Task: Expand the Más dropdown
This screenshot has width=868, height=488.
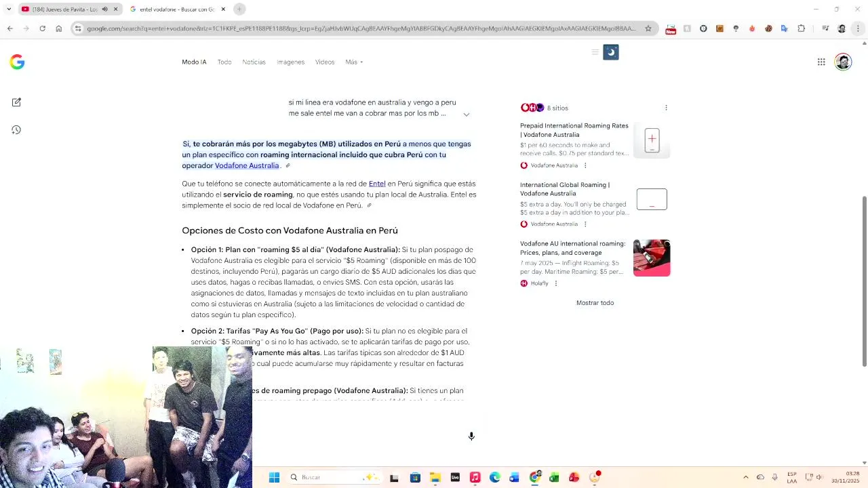Action: [354, 62]
